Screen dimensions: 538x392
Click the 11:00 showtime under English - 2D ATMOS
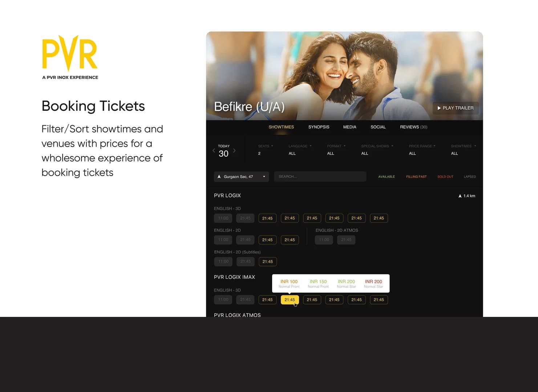click(324, 240)
